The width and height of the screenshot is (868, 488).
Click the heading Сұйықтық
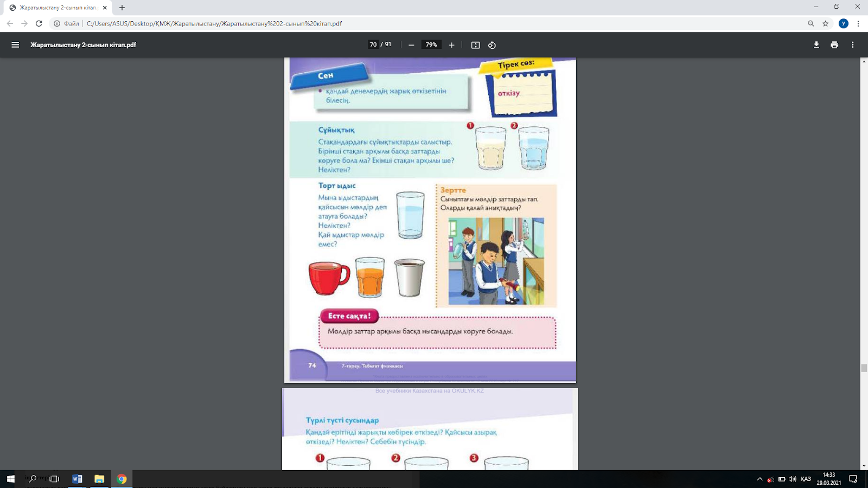coord(336,130)
